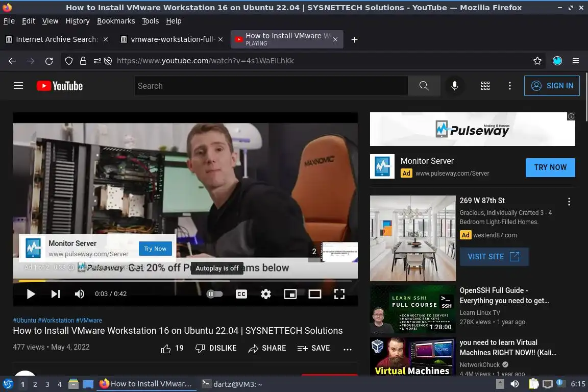
Task: Bookmark this page with the star
Action: [537, 61]
